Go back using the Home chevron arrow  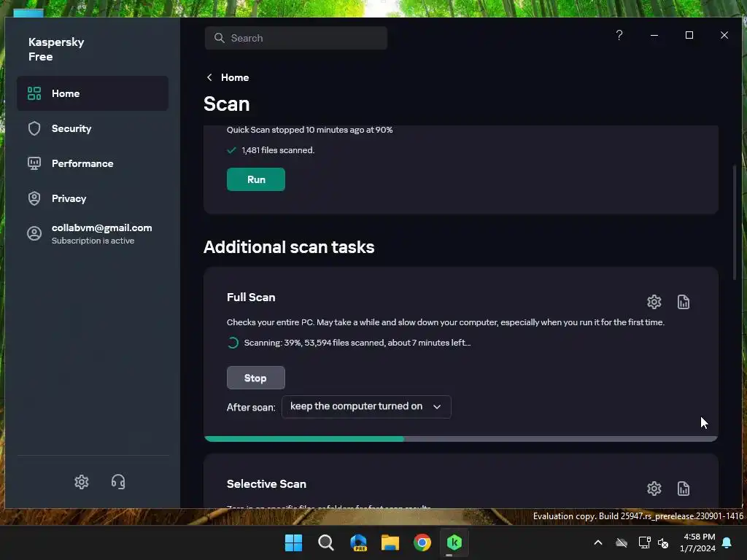209,77
